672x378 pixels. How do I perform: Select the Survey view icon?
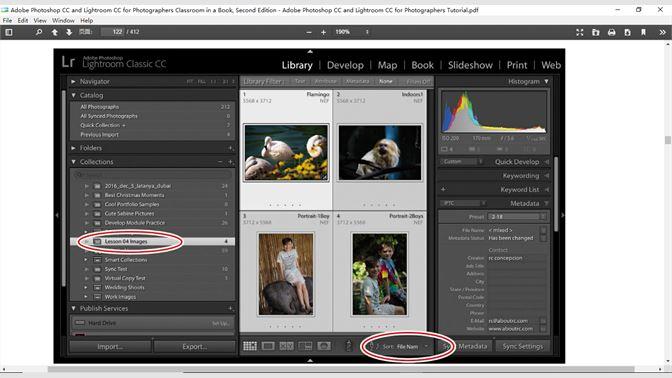coord(305,346)
